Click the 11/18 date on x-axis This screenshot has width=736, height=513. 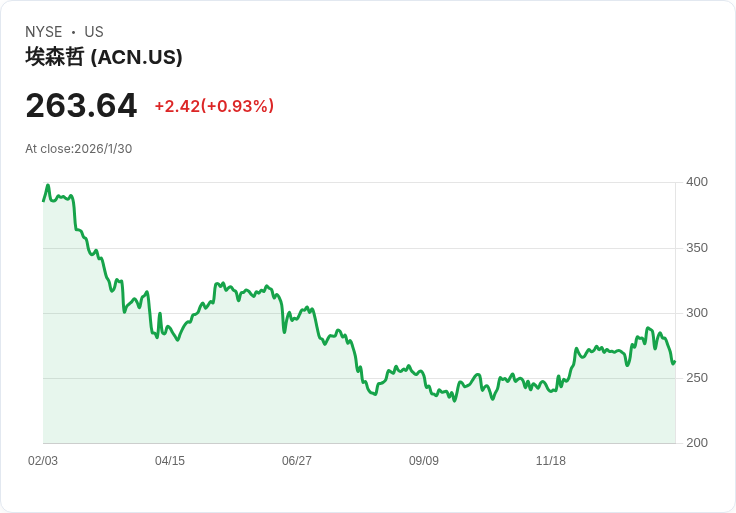[x=551, y=461]
